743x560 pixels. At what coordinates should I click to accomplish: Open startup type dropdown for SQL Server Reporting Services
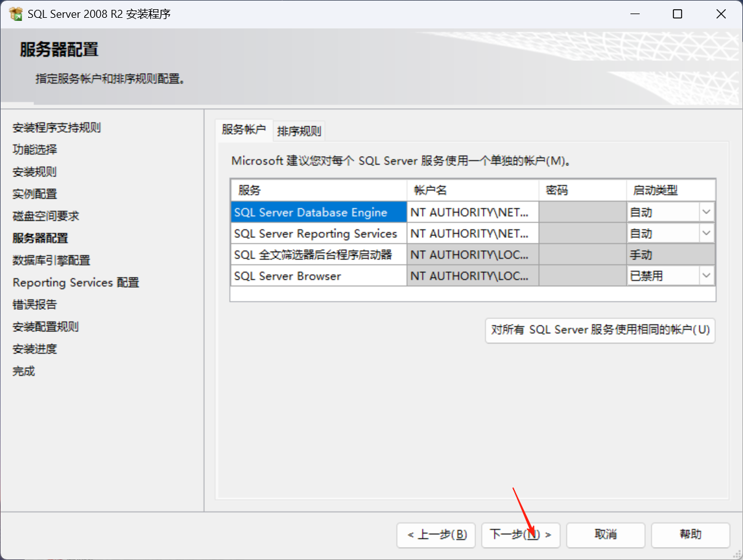(706, 234)
